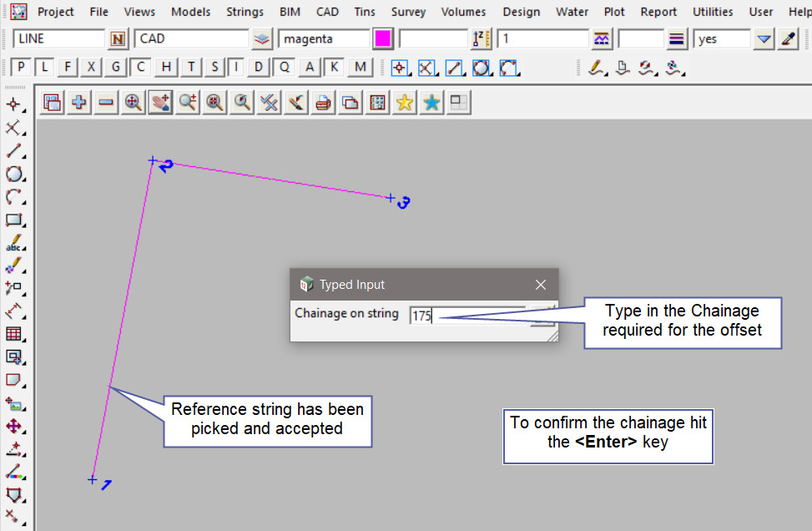Viewport: 812px width, 531px height.
Task: Open the model layers selector next to CAD
Action: coord(263,39)
